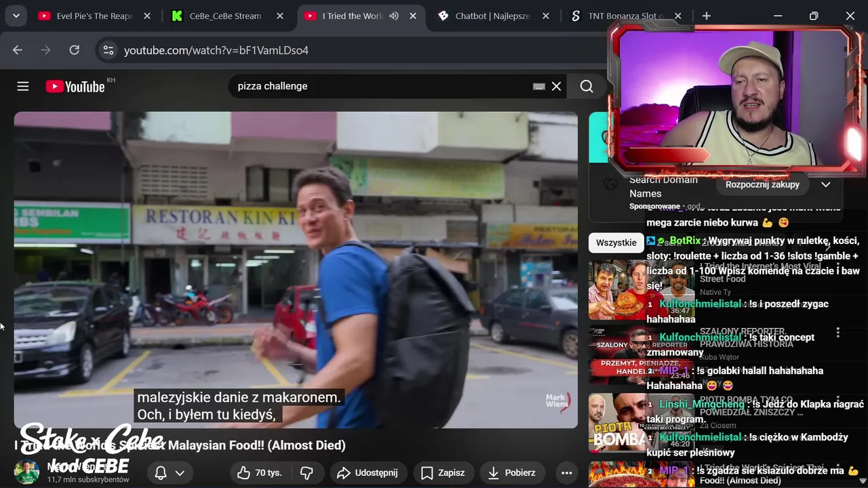Go to YouTube home via the logo

point(76,86)
